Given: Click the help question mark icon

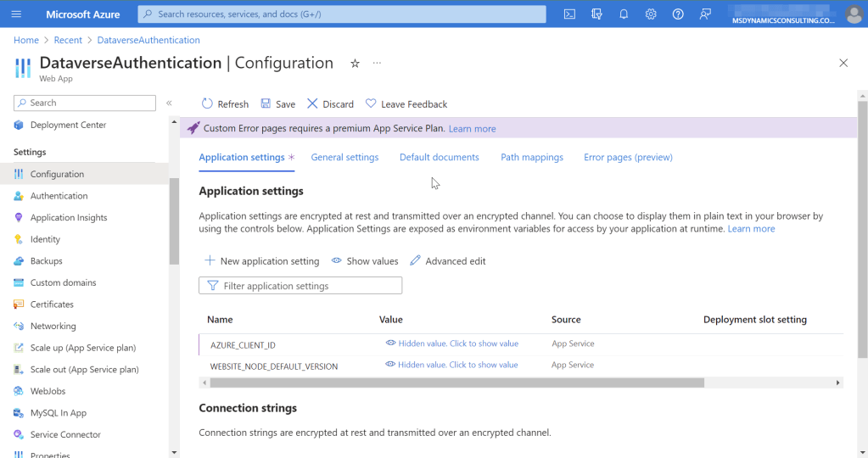Looking at the screenshot, I should pos(678,14).
